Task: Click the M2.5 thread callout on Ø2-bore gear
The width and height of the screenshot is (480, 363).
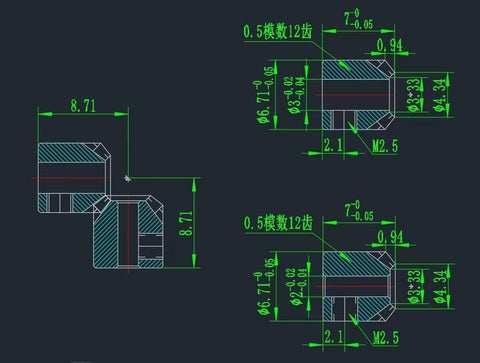Action: click(386, 338)
